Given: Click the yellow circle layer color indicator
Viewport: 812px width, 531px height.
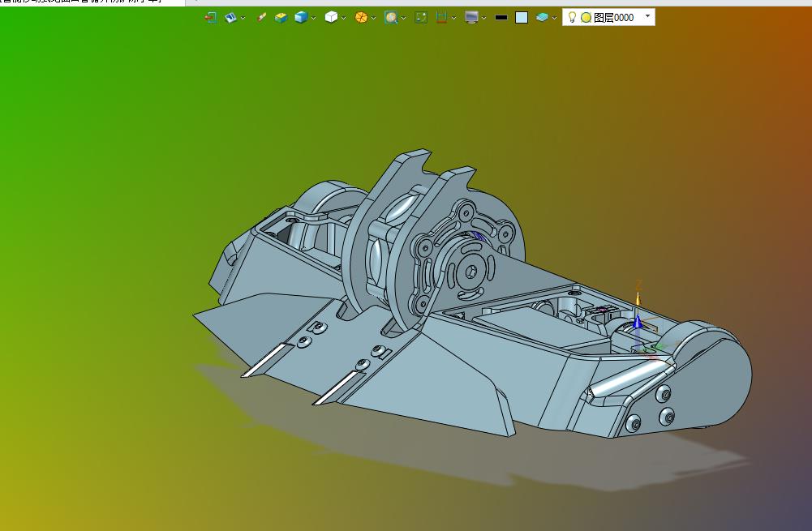Looking at the screenshot, I should pos(586,18).
